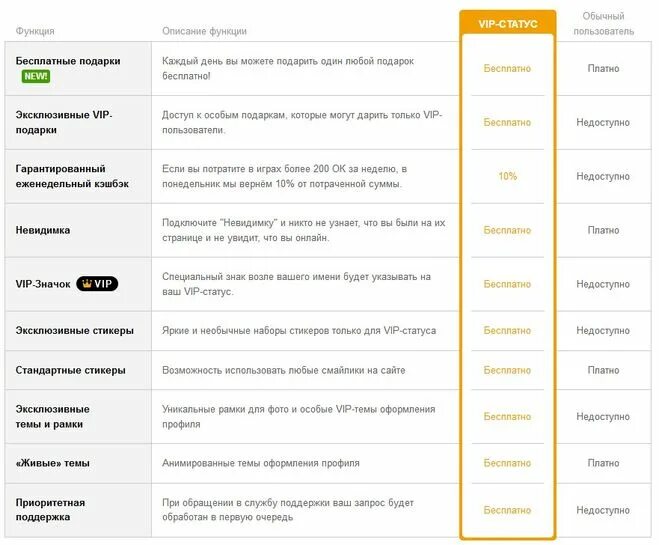The image size is (659, 545).
Task: Click the «Живые» темы feature name
Action: click(53, 463)
